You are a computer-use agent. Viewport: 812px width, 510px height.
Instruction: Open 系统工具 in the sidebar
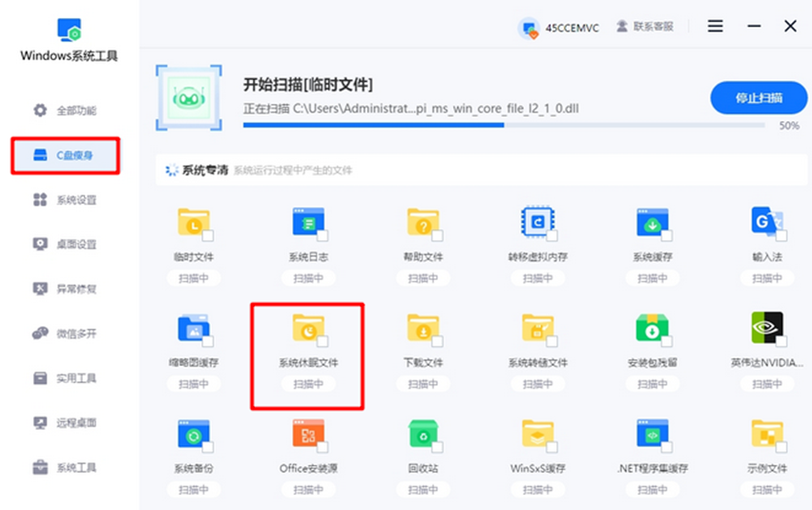(x=65, y=468)
